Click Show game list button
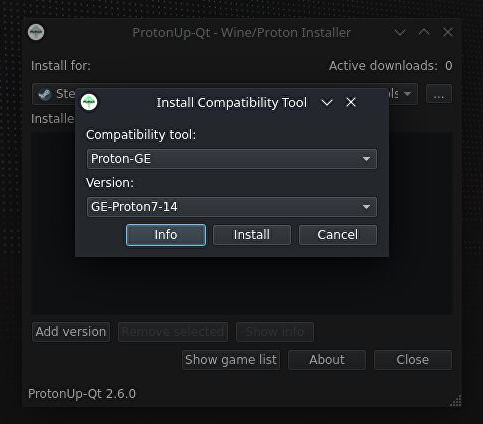Image resolution: width=483 pixels, height=424 pixels. tap(231, 360)
